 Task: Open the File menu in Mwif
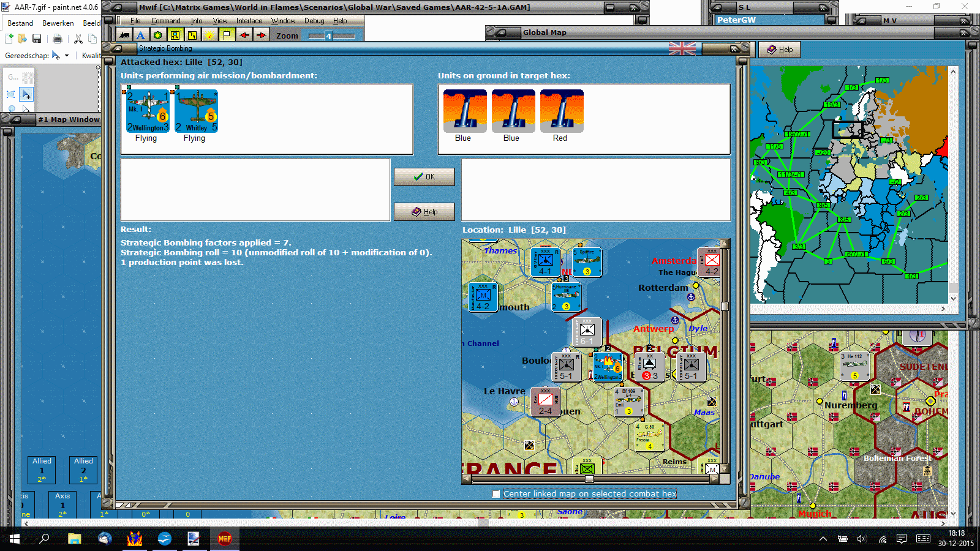click(x=135, y=21)
